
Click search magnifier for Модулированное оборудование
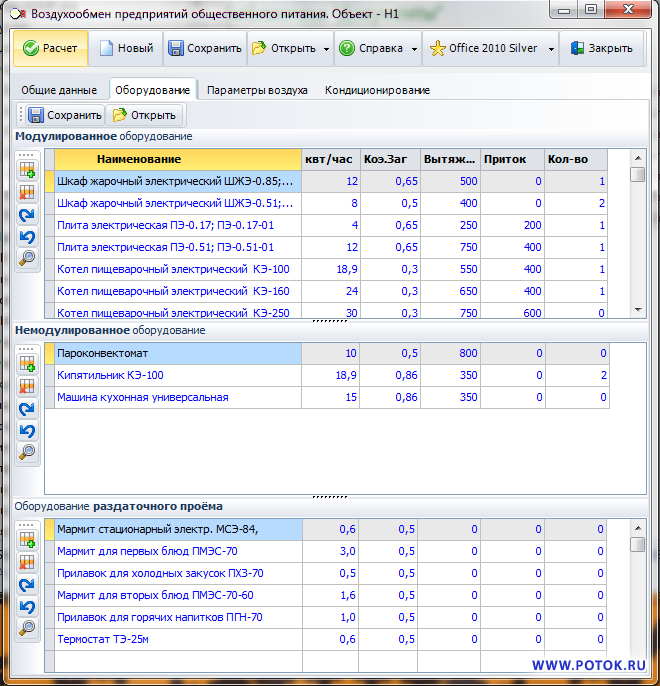click(x=27, y=258)
